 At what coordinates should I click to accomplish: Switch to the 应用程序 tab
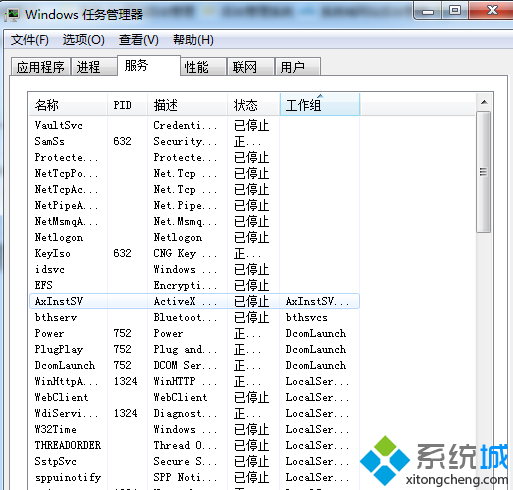[41, 67]
